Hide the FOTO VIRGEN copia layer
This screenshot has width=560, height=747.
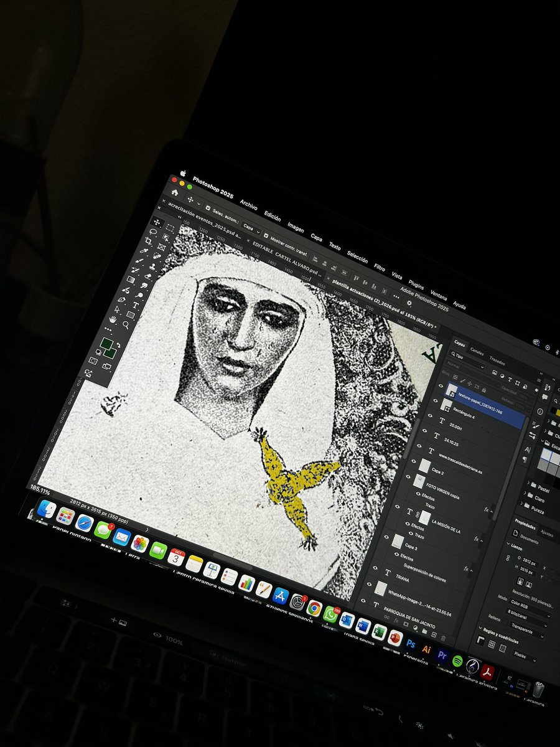[x=408, y=476]
